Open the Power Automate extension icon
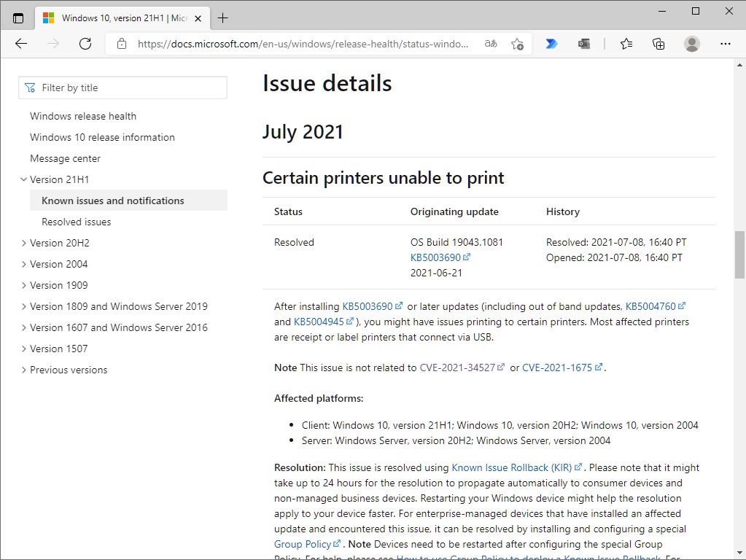Viewport: 746px width, 560px height. click(551, 44)
